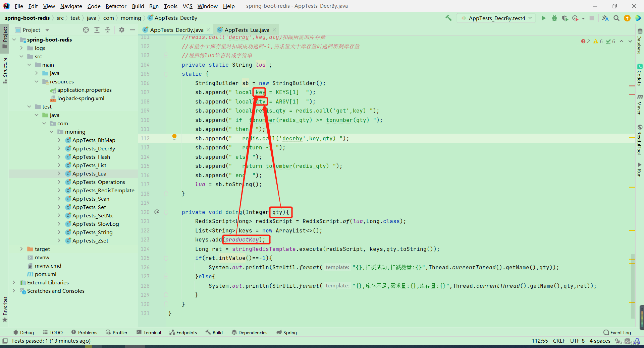The height and width of the screenshot is (348, 644).
Task: Click the intention lightbulb on line 112
Action: click(x=174, y=137)
